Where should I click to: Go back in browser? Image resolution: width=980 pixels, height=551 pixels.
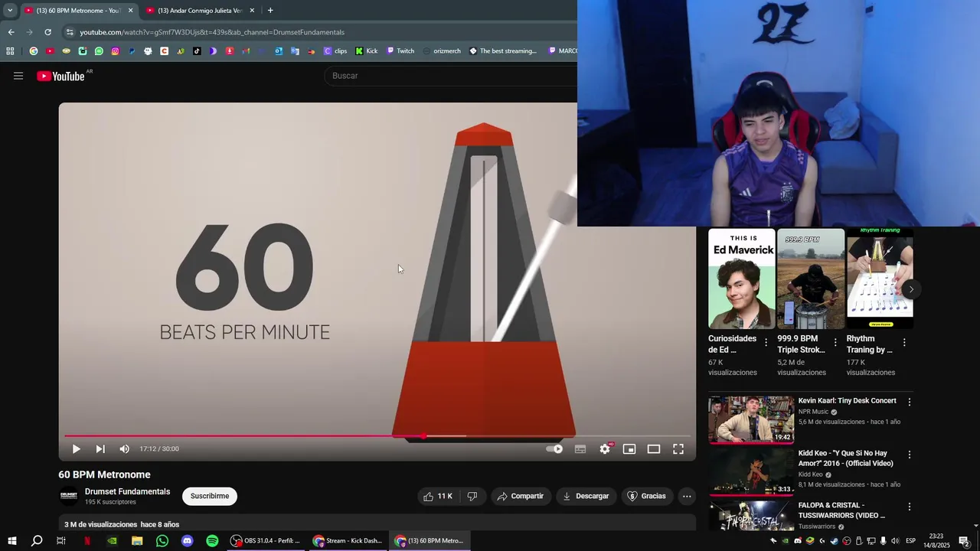click(11, 32)
